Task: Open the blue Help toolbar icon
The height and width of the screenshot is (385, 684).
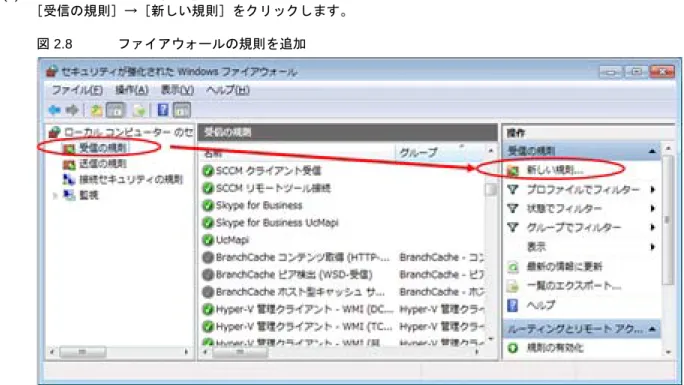Action: pos(163,110)
